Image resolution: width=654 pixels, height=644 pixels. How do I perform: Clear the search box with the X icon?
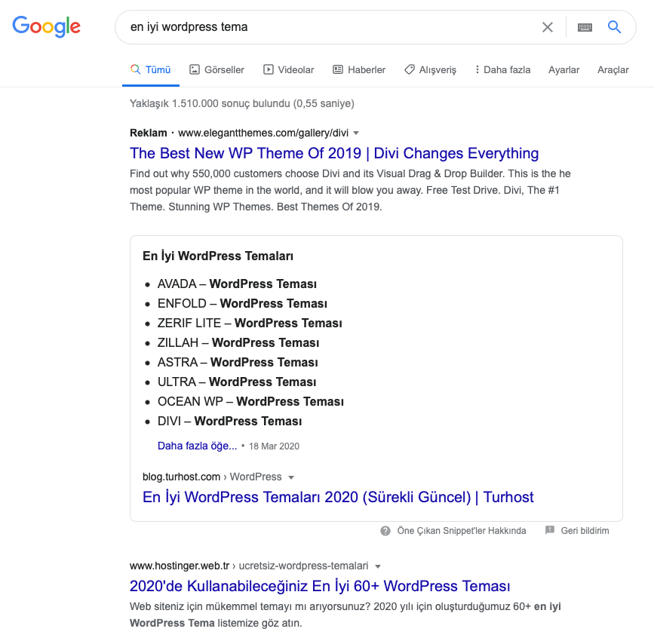[x=548, y=27]
